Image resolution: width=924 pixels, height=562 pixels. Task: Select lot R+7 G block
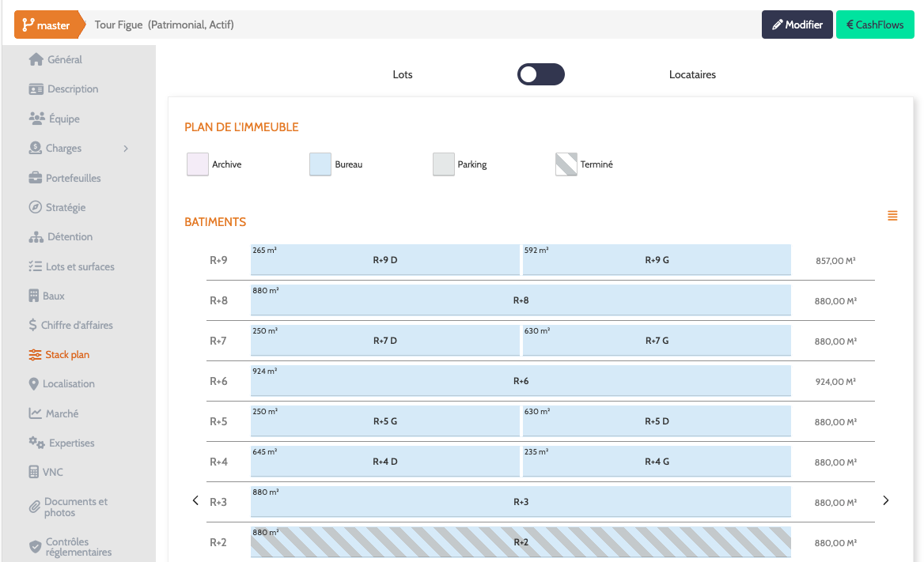click(657, 341)
